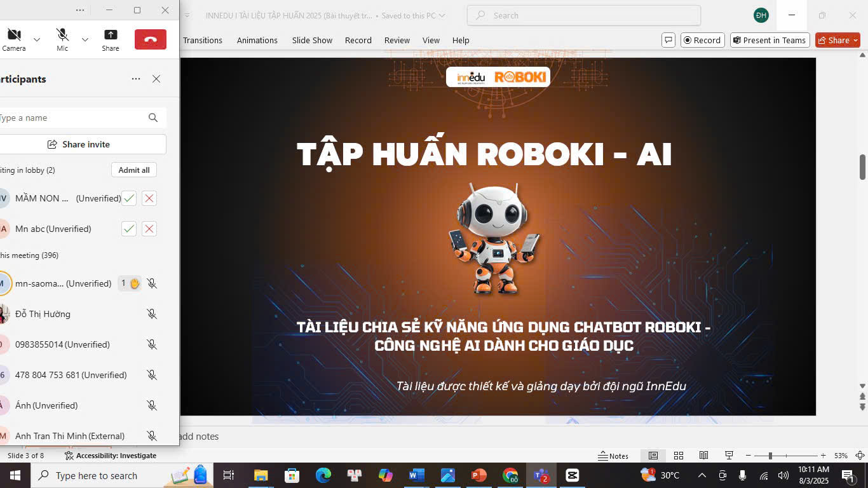Click the vertical scrollbar thumb
The width and height of the screenshot is (868, 488).
pyautogui.click(x=862, y=167)
